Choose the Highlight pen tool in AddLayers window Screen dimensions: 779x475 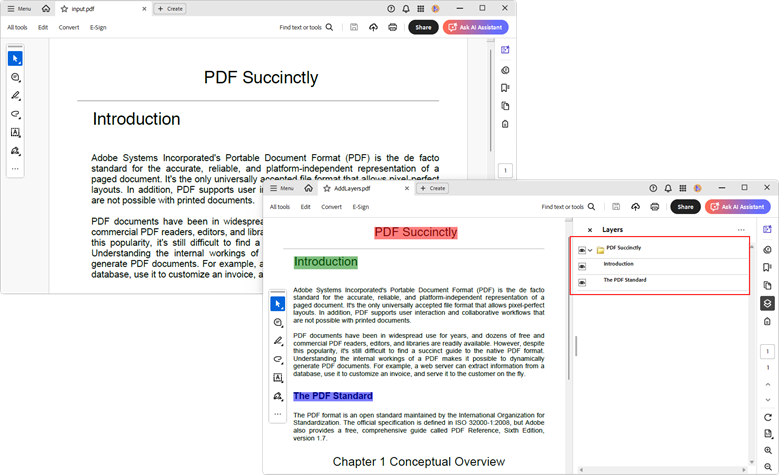coord(278,341)
